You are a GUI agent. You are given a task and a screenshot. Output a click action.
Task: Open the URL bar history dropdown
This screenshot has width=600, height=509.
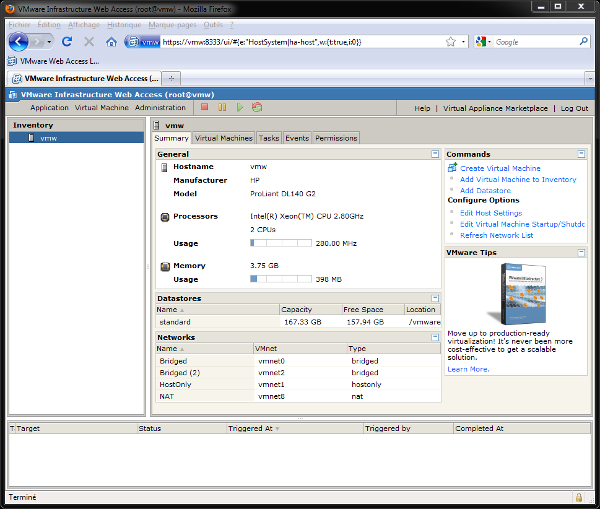pyautogui.click(x=463, y=42)
